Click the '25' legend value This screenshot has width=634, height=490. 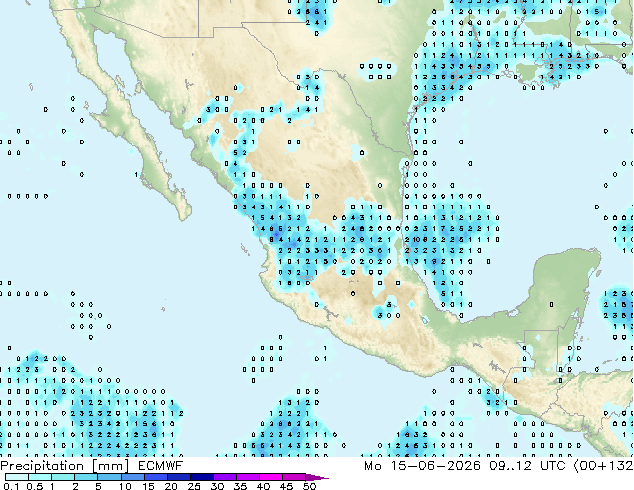click(194, 486)
